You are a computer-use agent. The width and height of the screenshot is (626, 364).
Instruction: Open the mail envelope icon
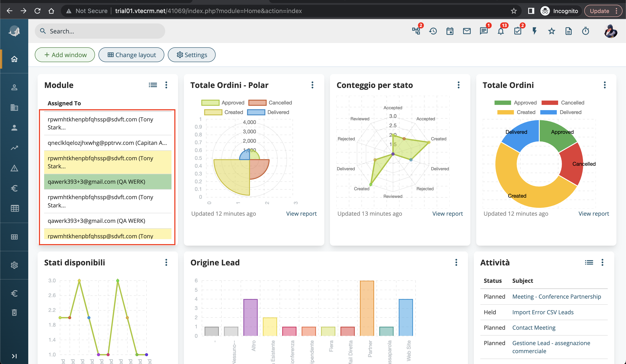467,31
